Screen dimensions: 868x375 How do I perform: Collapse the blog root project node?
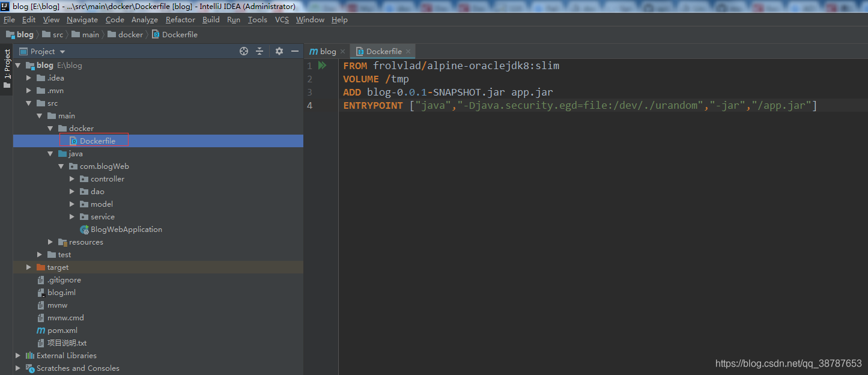click(18, 66)
